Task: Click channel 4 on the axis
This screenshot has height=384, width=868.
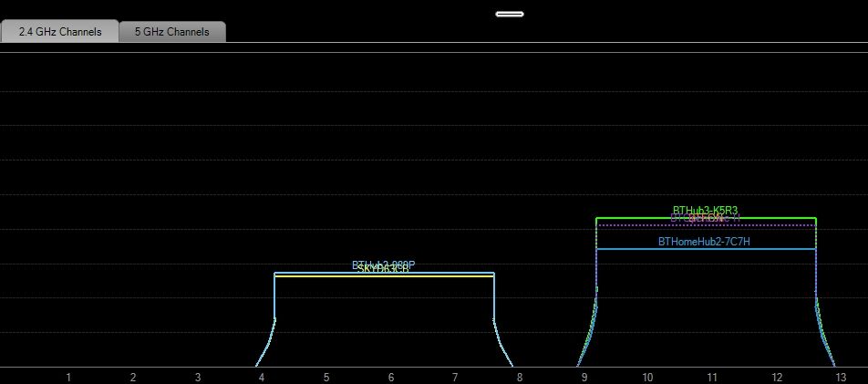Action: (262, 378)
